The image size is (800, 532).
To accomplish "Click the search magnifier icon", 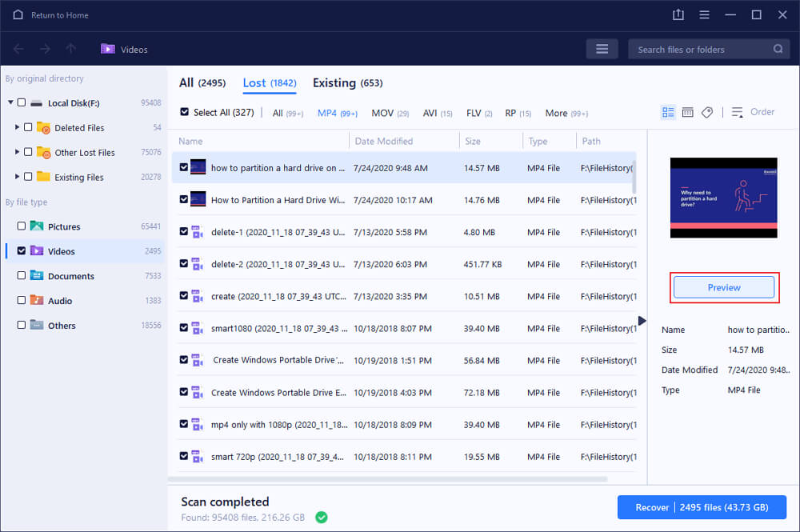I will (778, 50).
